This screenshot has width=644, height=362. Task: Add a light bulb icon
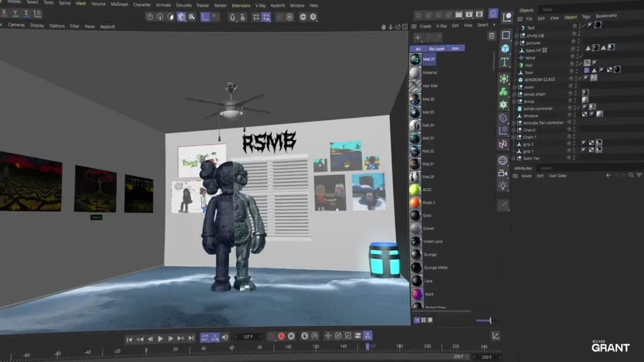(x=503, y=186)
